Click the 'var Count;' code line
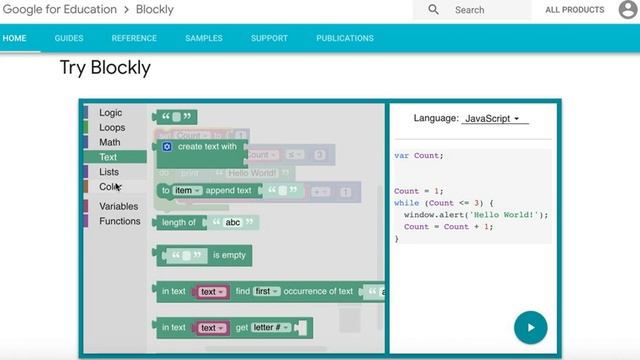This screenshot has height=360, width=640. tap(418, 156)
